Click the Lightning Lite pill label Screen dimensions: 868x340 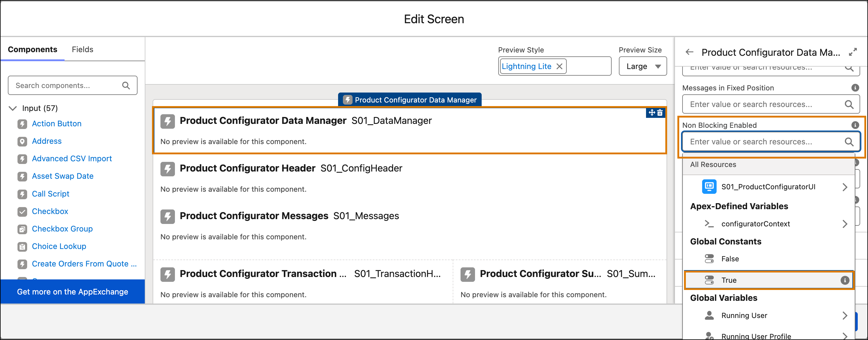(526, 66)
